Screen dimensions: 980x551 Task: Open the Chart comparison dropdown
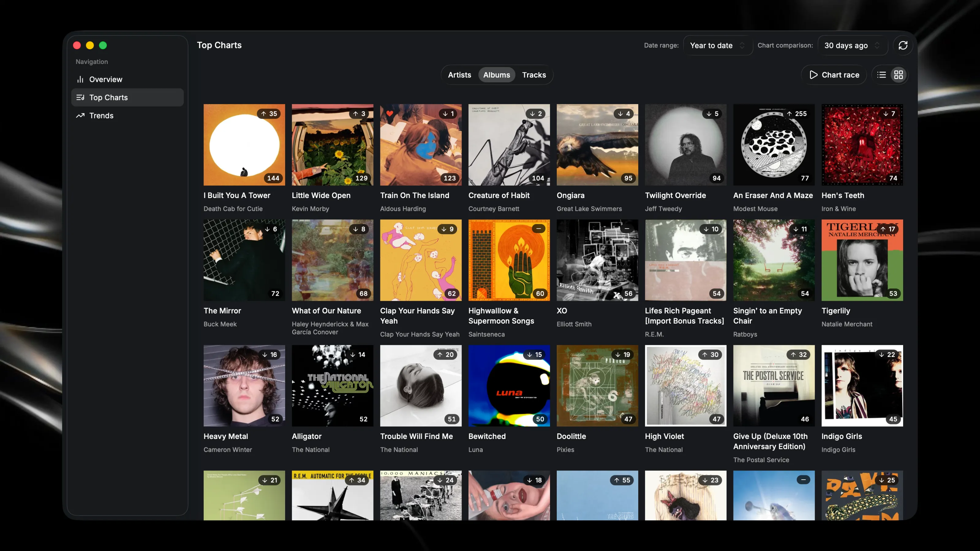[x=852, y=45]
